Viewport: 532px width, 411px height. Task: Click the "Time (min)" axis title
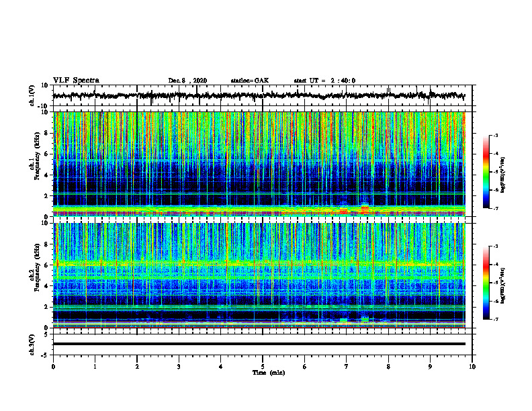pyautogui.click(x=269, y=373)
